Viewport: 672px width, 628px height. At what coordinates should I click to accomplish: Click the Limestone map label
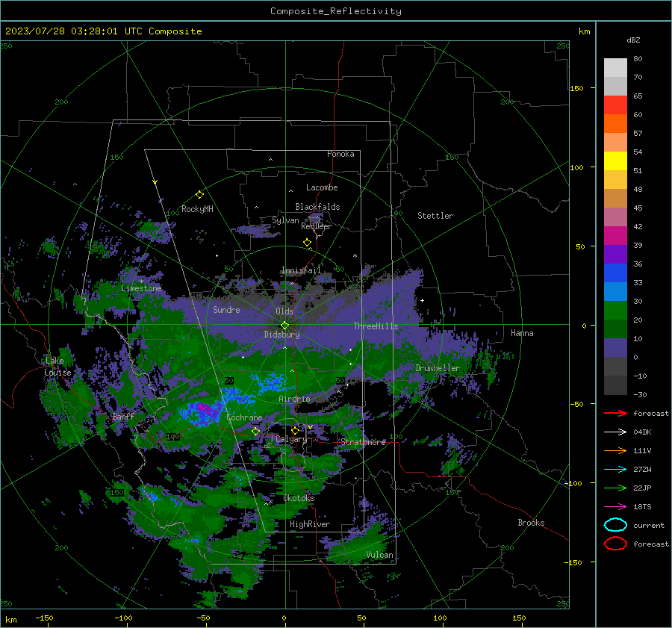(x=141, y=288)
